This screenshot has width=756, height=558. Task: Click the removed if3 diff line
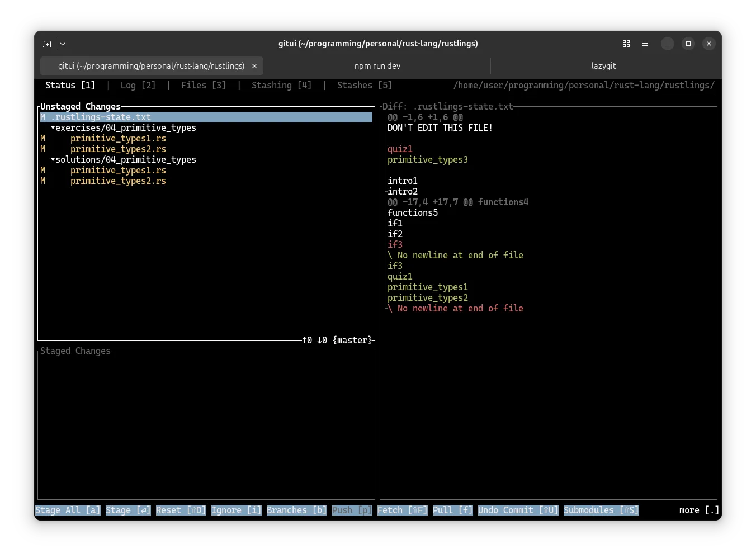coord(395,245)
